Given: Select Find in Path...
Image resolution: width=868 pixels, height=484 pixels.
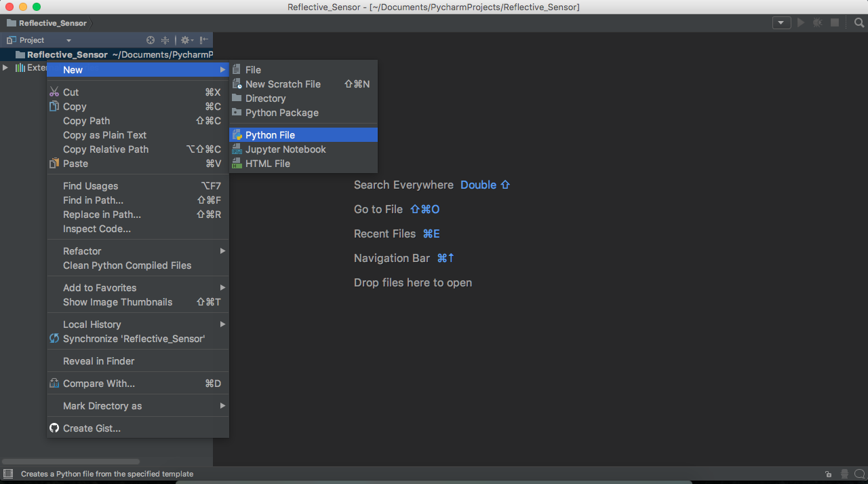Looking at the screenshot, I should (x=138, y=200).
